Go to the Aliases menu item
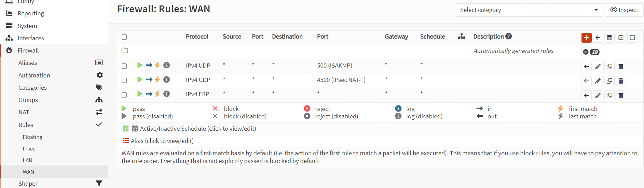The height and width of the screenshot is (188, 644). [x=28, y=63]
